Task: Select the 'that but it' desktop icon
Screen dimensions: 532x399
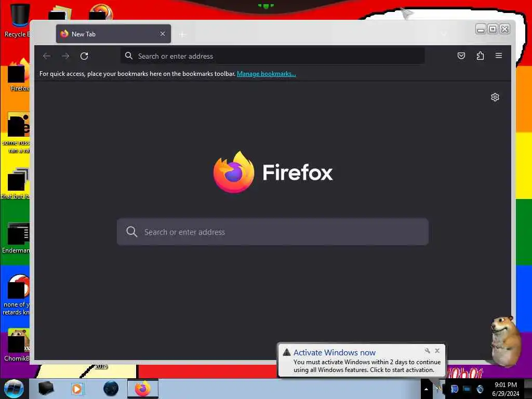Action: pos(16,183)
